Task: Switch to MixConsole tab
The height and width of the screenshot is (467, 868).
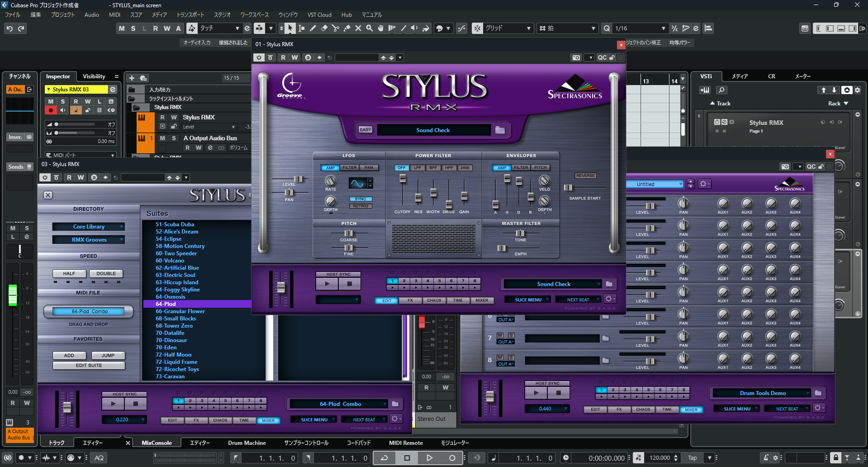Action: [x=157, y=443]
